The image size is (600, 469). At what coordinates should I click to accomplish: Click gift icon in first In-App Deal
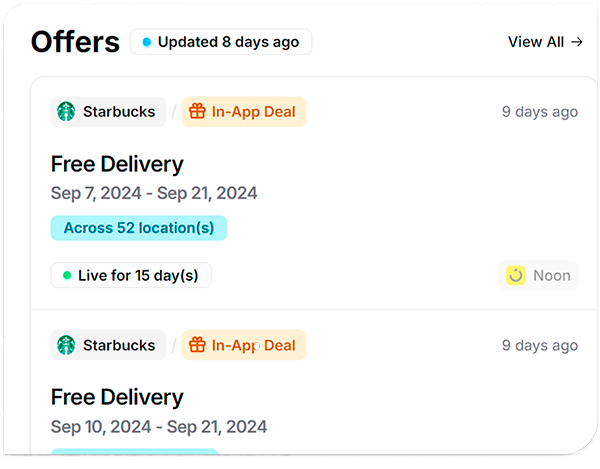coord(197,111)
